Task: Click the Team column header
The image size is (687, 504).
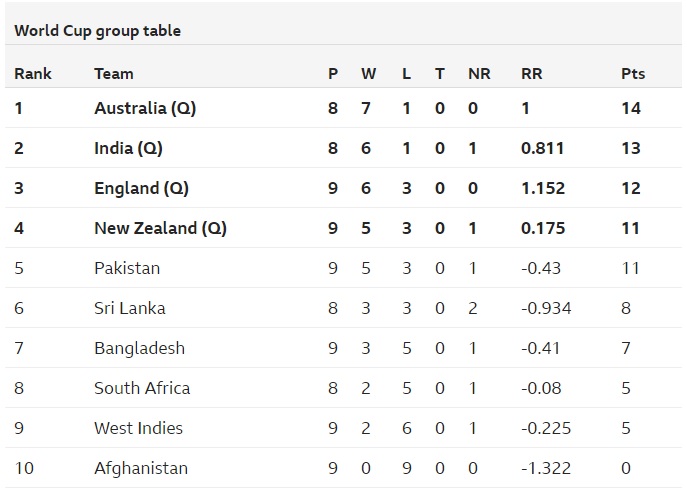Action: click(x=113, y=73)
